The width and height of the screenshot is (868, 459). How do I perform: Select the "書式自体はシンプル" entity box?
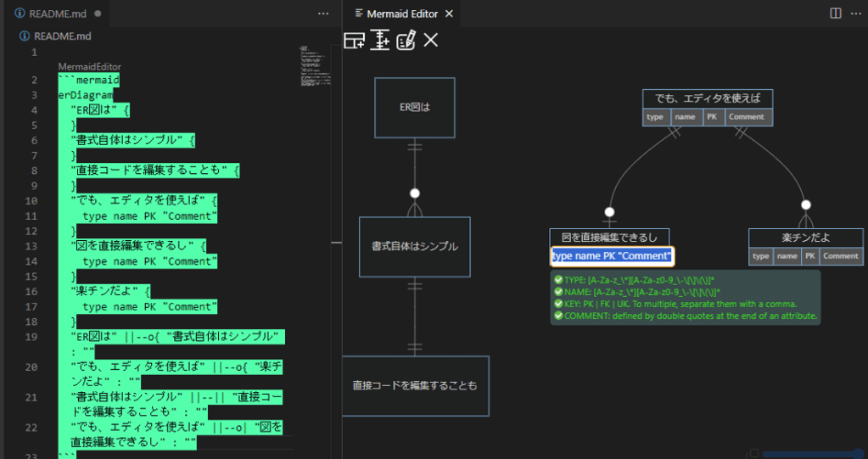click(415, 247)
